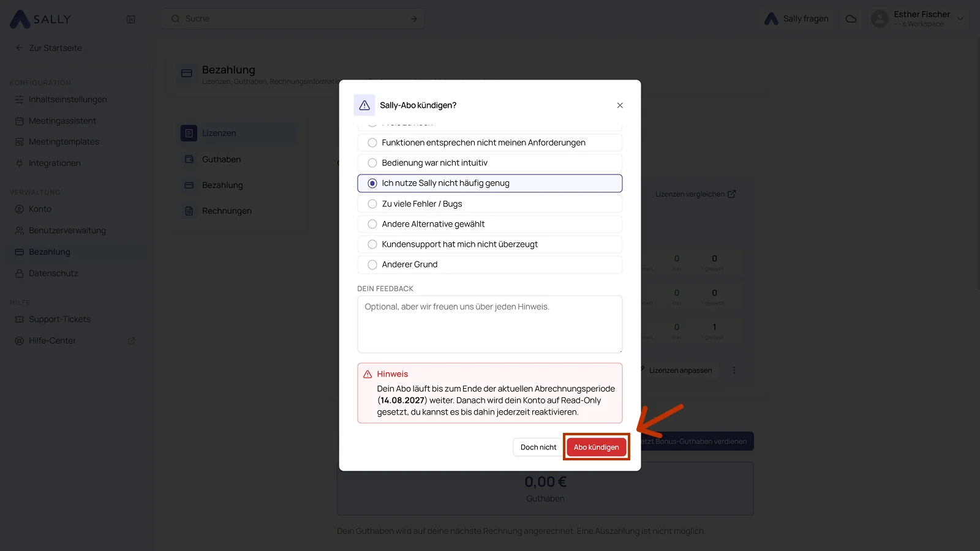Switch to the Lizenzen tab
This screenshot has width=980, height=551.
point(238,133)
